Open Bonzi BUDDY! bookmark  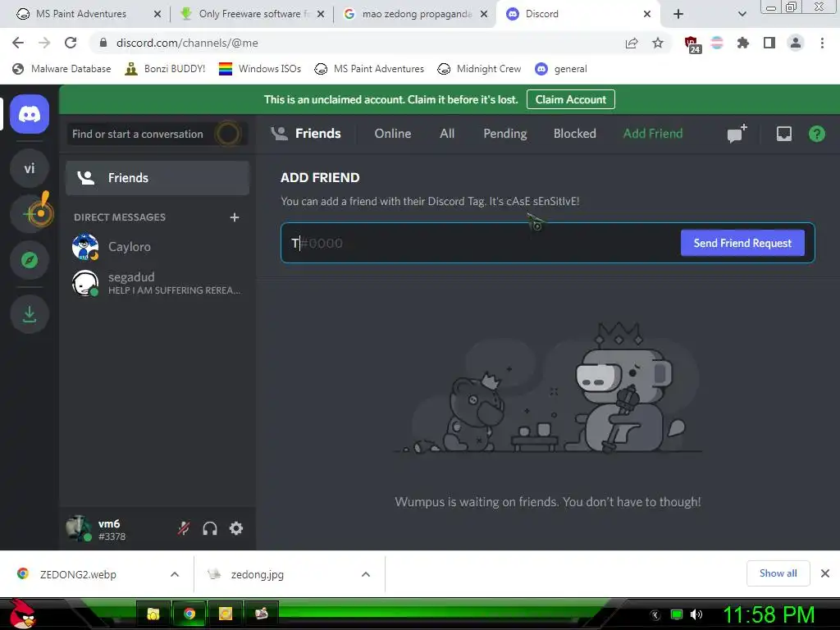pyautogui.click(x=165, y=69)
